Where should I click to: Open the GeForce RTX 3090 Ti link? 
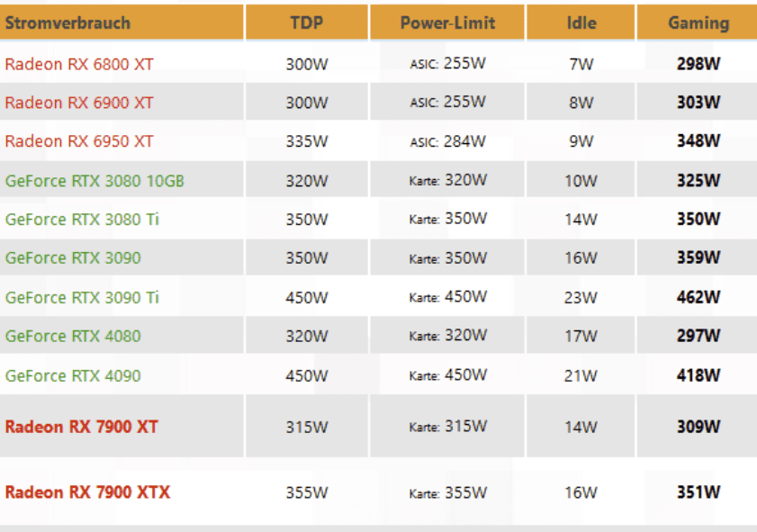82,297
